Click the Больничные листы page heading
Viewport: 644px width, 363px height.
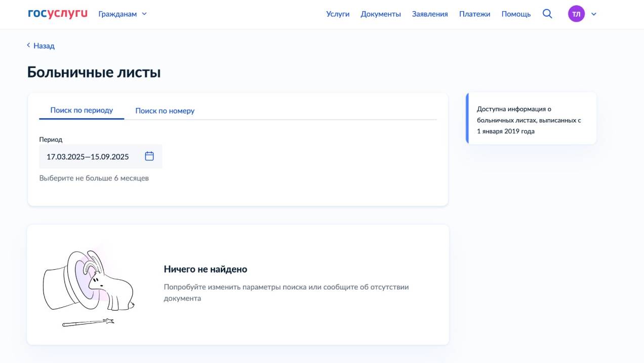tap(94, 72)
